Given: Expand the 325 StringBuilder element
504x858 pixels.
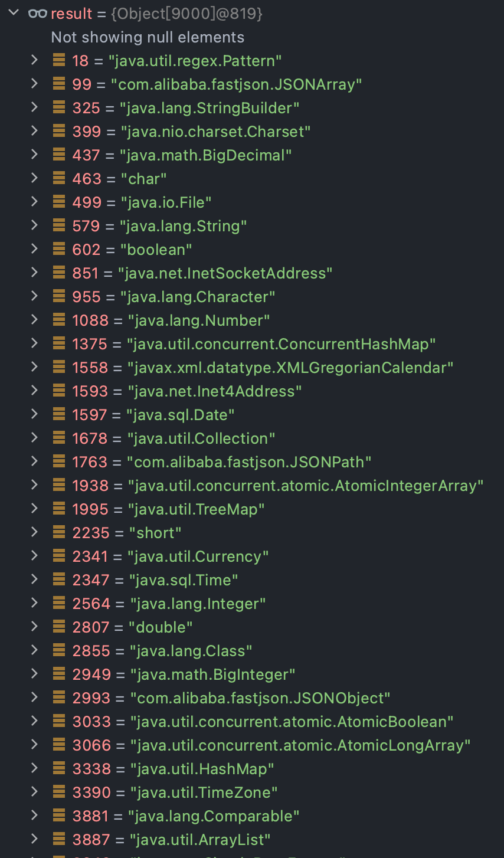Looking at the screenshot, I should point(34,107).
